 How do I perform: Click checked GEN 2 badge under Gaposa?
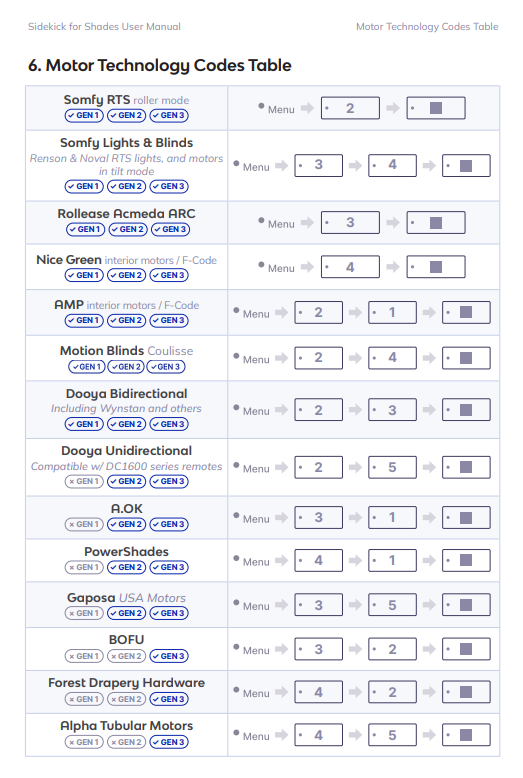point(127,613)
